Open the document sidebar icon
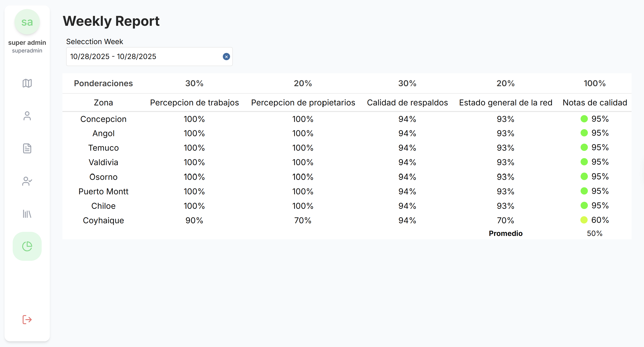The width and height of the screenshot is (644, 347). tap(27, 148)
